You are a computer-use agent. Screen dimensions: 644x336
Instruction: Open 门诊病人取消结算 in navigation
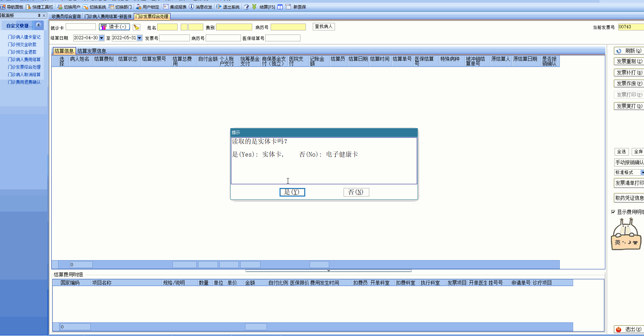coord(24,75)
